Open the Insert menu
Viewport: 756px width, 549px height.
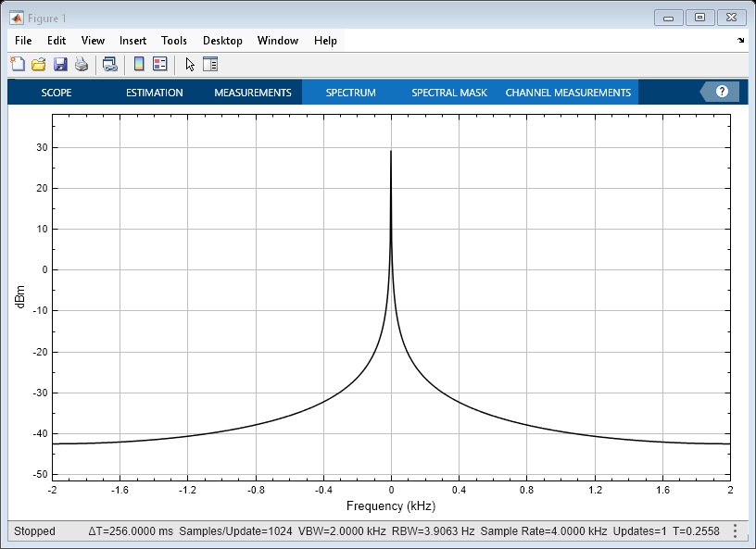132,41
